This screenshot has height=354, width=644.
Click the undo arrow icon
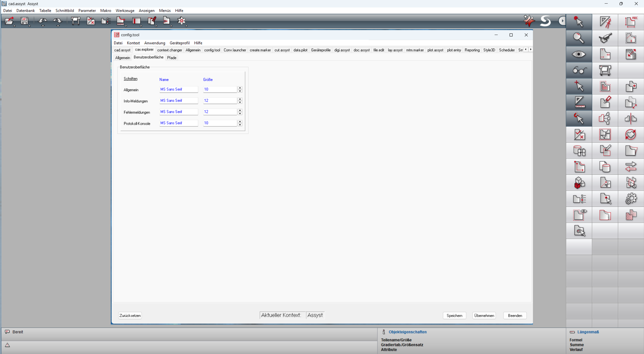point(43,21)
